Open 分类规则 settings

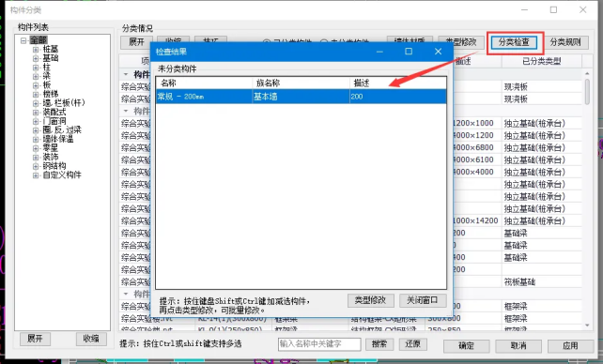[x=565, y=42]
